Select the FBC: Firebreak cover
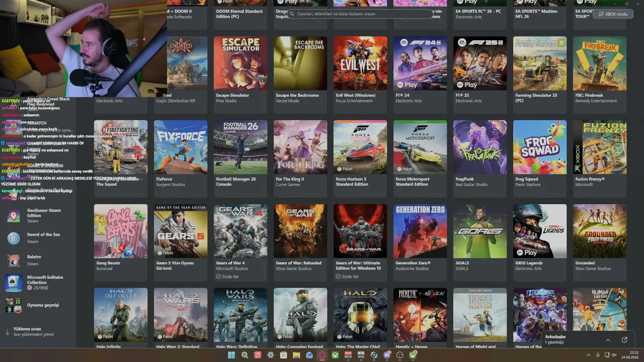 coord(600,63)
